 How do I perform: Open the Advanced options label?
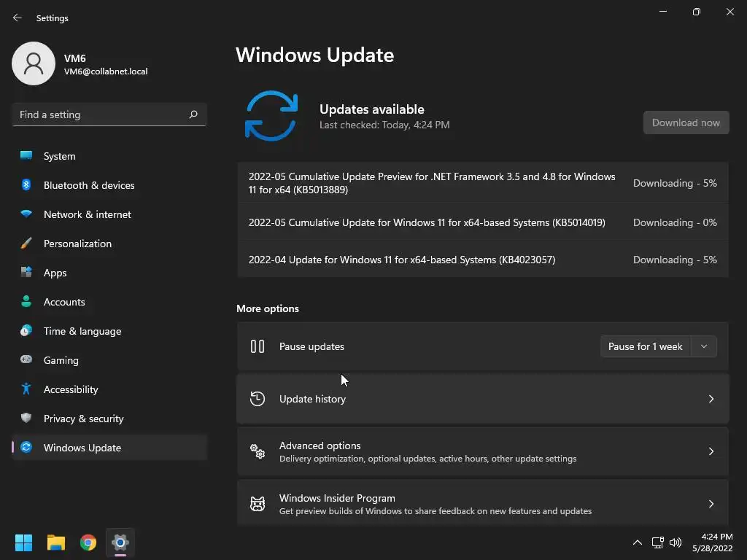[x=320, y=446]
